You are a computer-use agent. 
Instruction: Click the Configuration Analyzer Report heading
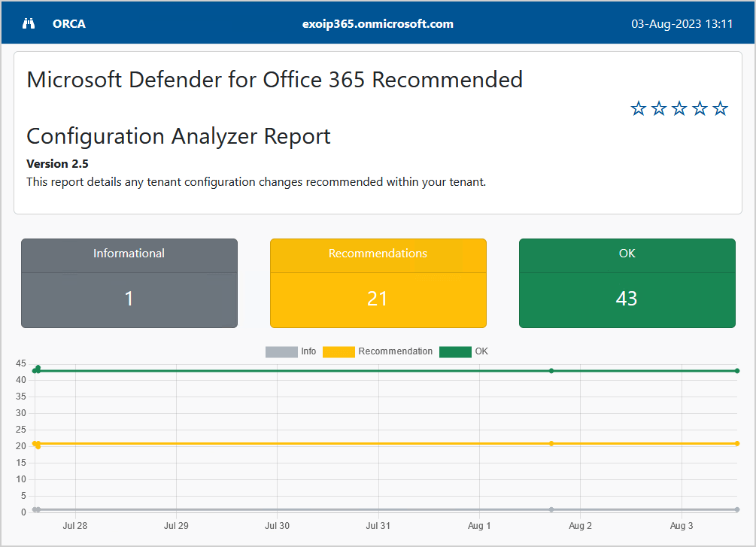click(x=178, y=136)
